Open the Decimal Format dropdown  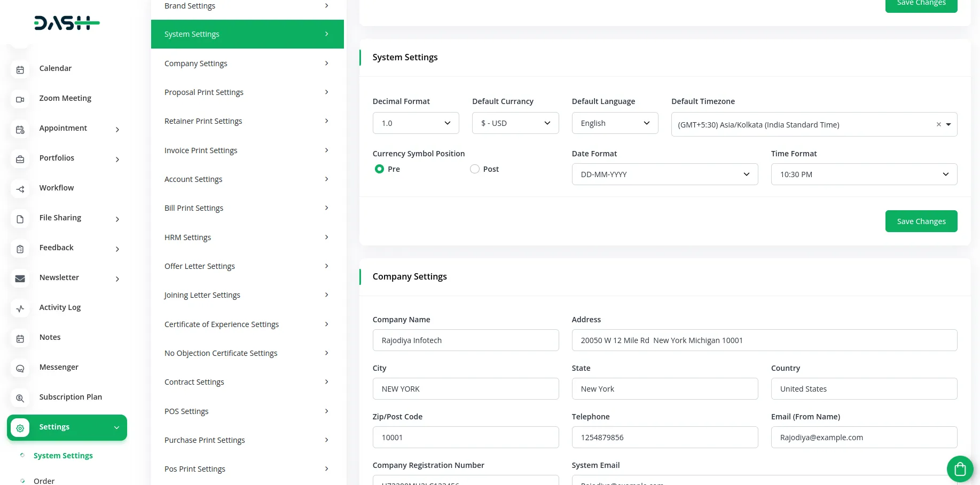click(415, 123)
